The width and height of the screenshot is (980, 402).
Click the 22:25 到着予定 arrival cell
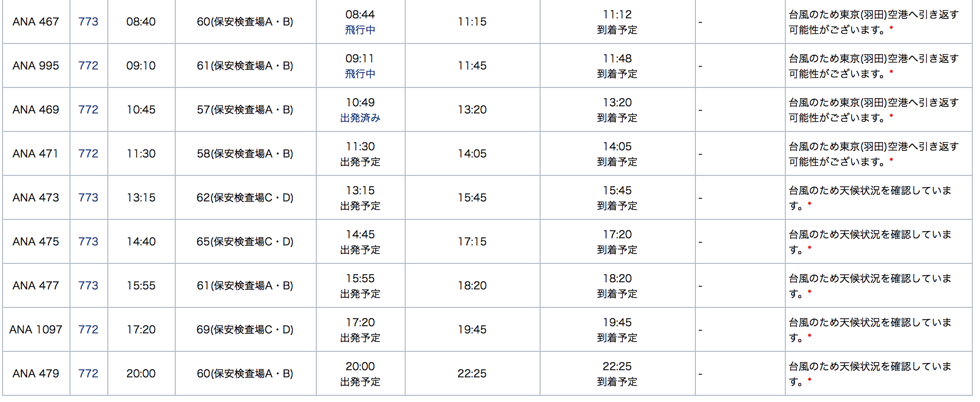pyautogui.click(x=617, y=373)
